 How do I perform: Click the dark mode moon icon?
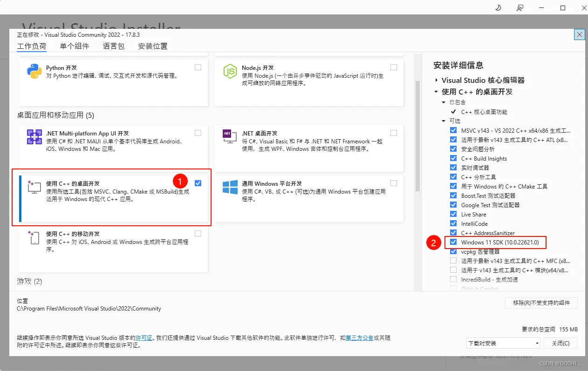click(x=498, y=8)
